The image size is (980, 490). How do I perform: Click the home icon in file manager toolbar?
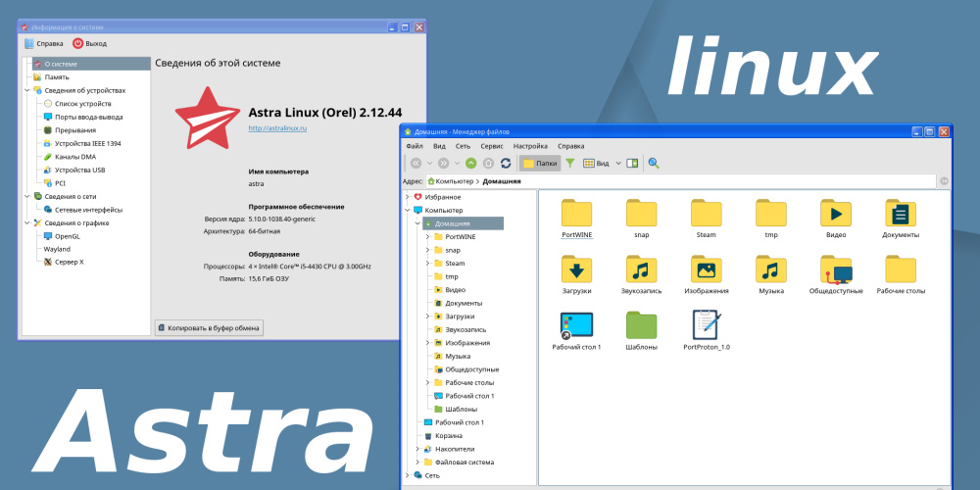(488, 163)
